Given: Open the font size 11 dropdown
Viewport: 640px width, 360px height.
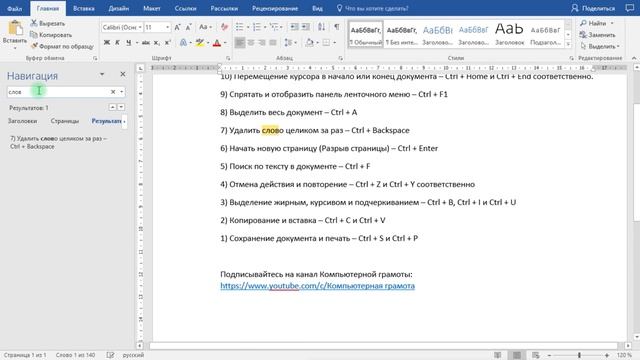Looking at the screenshot, I should click(167, 27).
